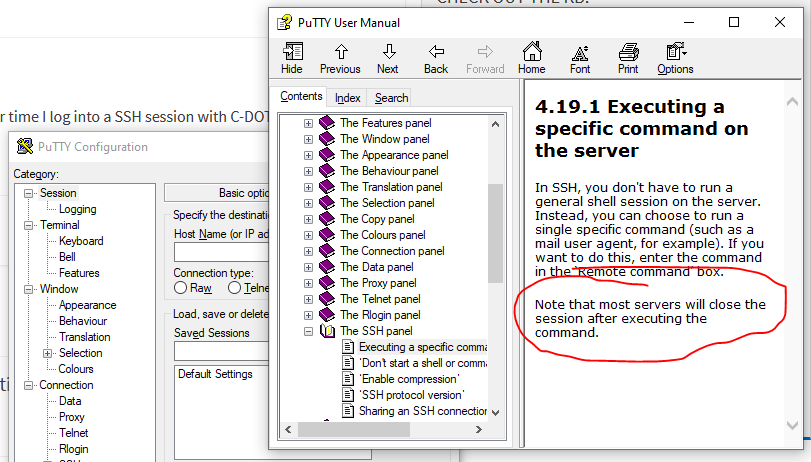
Task: Click Host Name input field
Action: 221,252
